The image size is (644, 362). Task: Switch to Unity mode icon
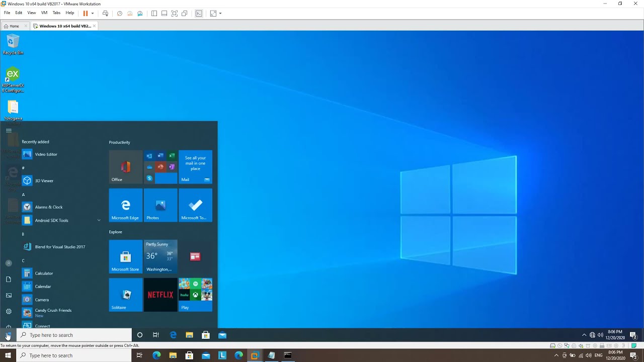click(x=185, y=13)
